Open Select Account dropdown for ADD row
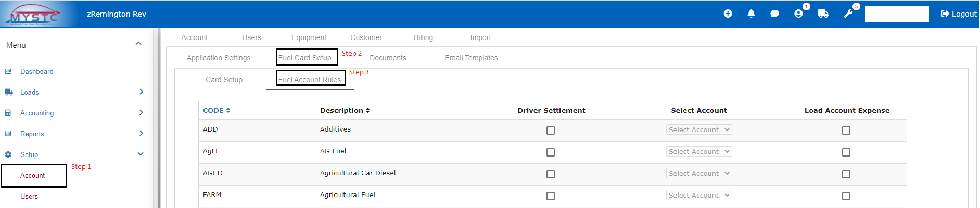 [x=698, y=129]
